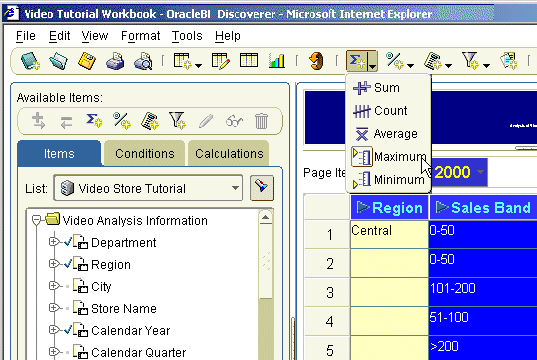Image resolution: width=537 pixels, height=360 pixels.
Task: Click the bar graph chart icon
Action: (277, 61)
